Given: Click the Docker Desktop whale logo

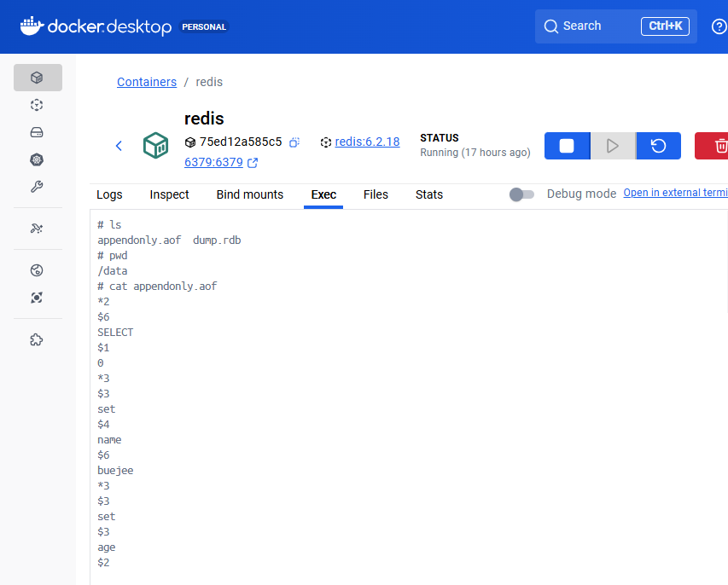Looking at the screenshot, I should click(x=32, y=26).
